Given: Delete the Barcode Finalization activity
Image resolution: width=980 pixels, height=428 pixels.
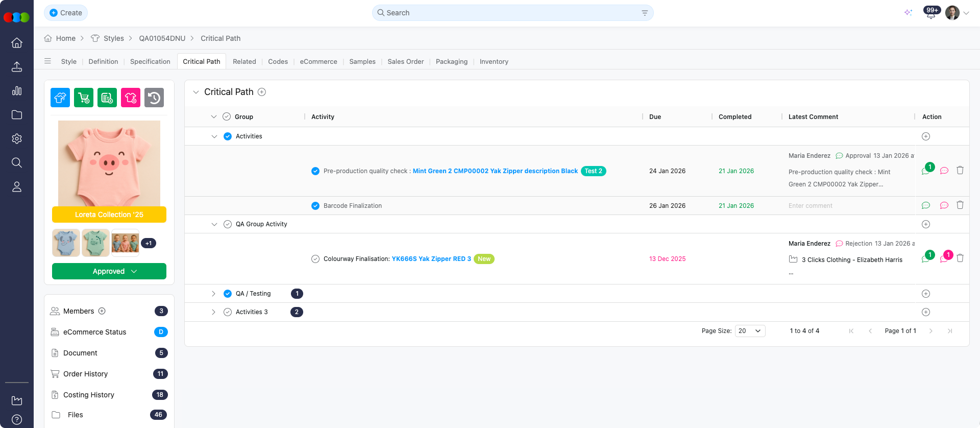Looking at the screenshot, I should (x=960, y=205).
